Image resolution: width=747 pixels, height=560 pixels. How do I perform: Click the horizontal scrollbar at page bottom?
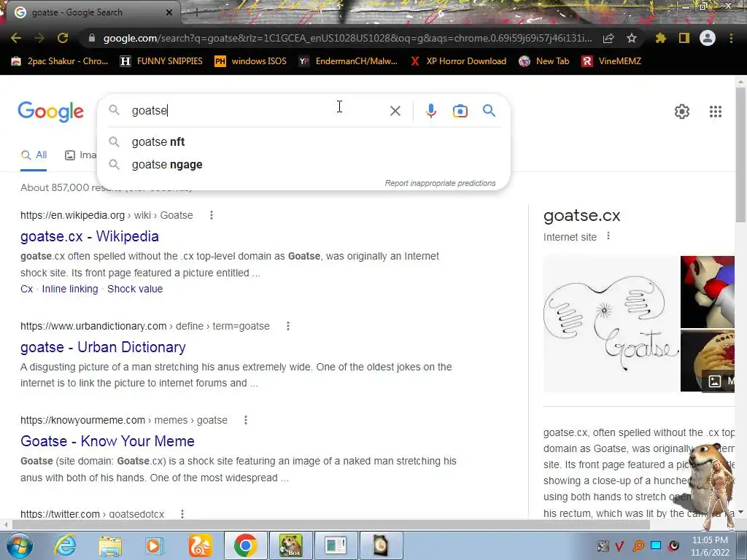click(x=330, y=525)
